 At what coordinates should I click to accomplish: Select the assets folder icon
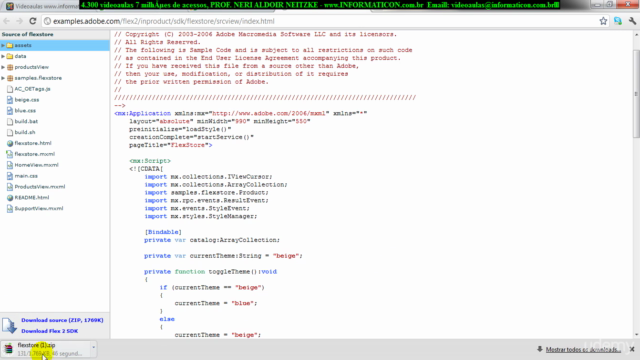tap(10, 45)
